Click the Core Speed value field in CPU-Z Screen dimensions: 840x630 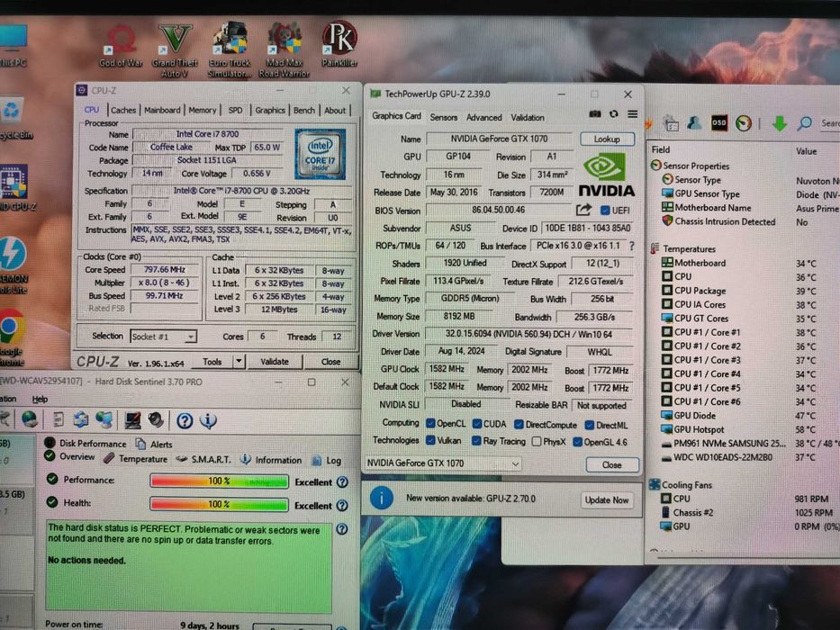[165, 269]
